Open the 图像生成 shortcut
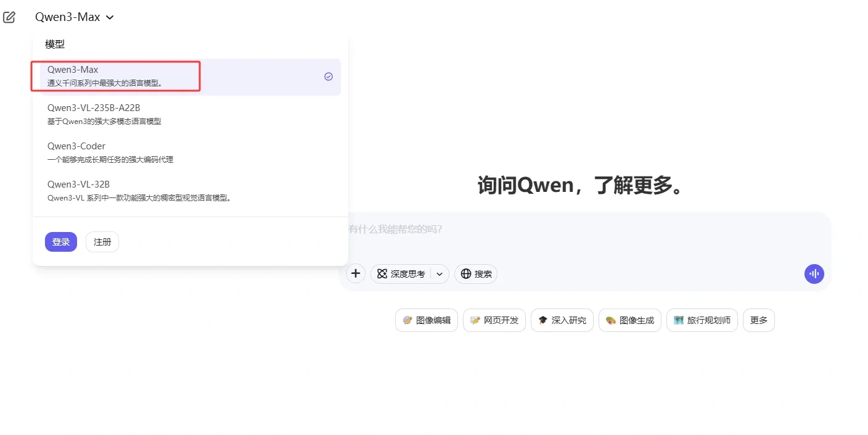This screenshot has width=868, height=435. 629,320
